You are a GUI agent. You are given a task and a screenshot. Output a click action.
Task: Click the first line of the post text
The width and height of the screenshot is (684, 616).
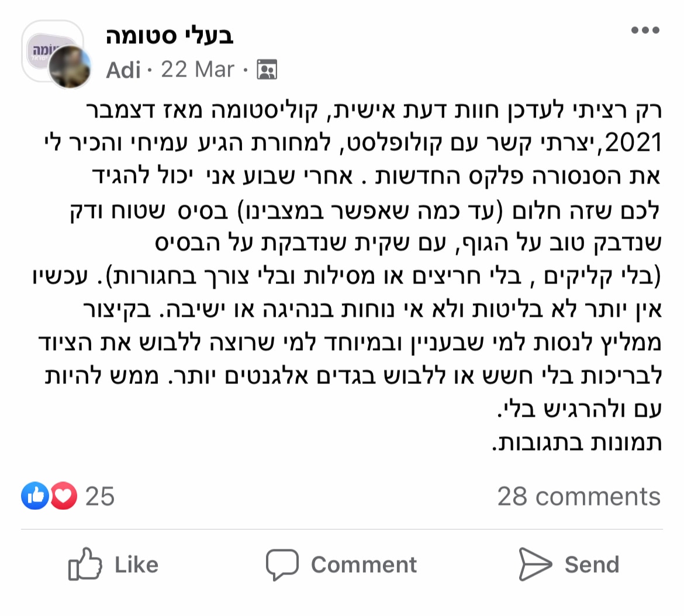(x=374, y=110)
